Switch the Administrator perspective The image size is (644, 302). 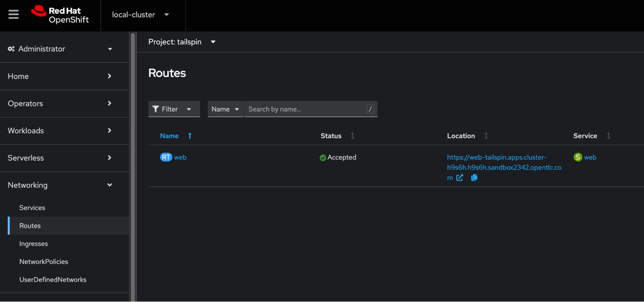coord(60,49)
